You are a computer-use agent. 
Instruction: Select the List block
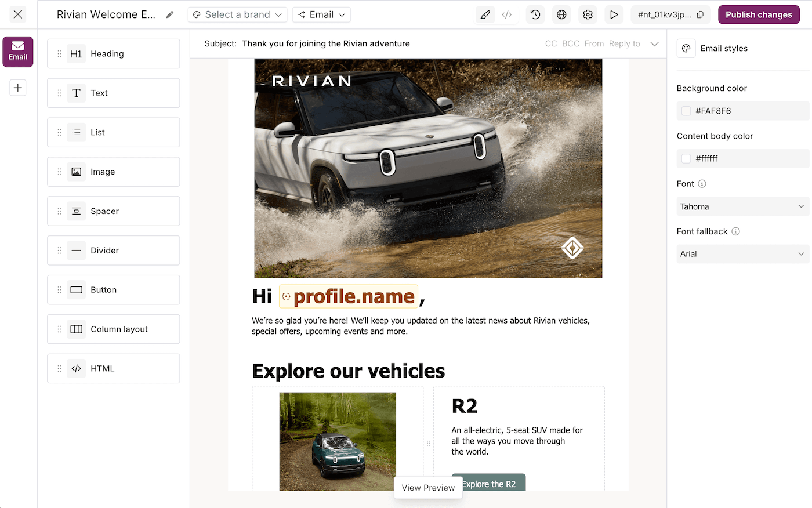click(x=114, y=132)
